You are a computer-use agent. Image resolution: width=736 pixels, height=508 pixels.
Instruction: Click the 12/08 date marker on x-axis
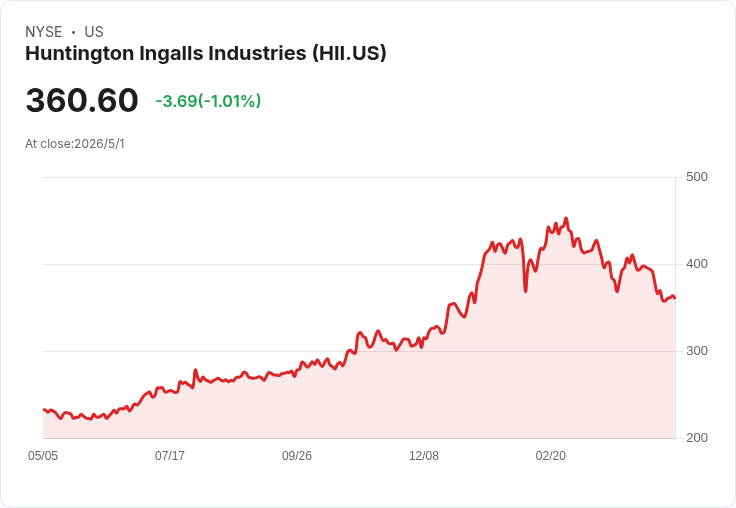point(424,456)
